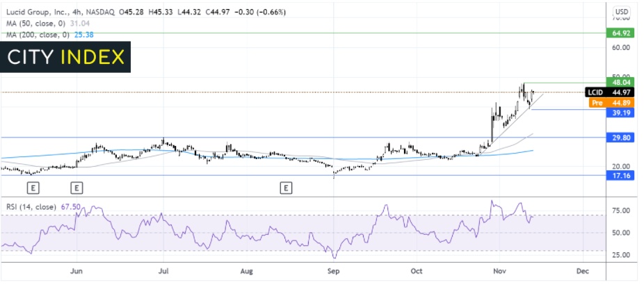This screenshot has height=287, width=644.
Task: Click the RSI 25.00 axis label
Action: point(620,255)
